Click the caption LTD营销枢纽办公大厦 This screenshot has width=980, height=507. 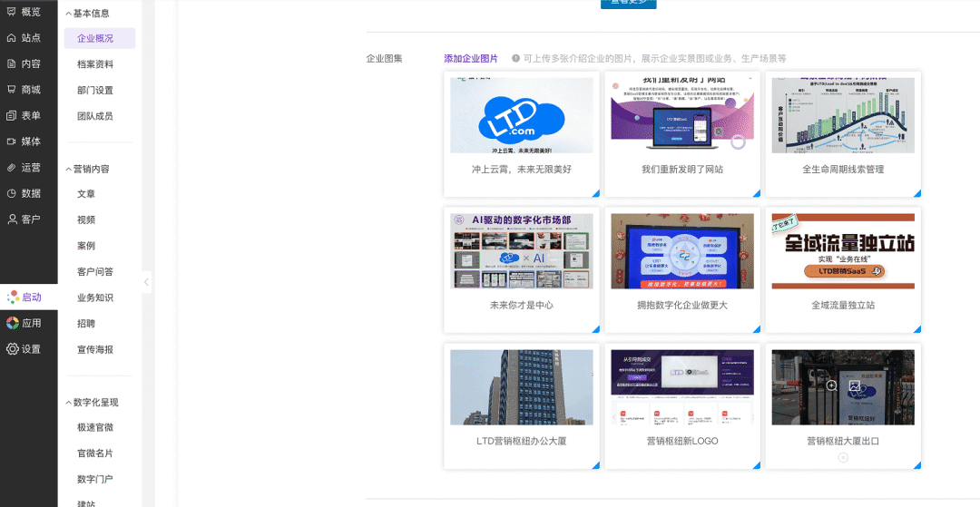pos(521,441)
